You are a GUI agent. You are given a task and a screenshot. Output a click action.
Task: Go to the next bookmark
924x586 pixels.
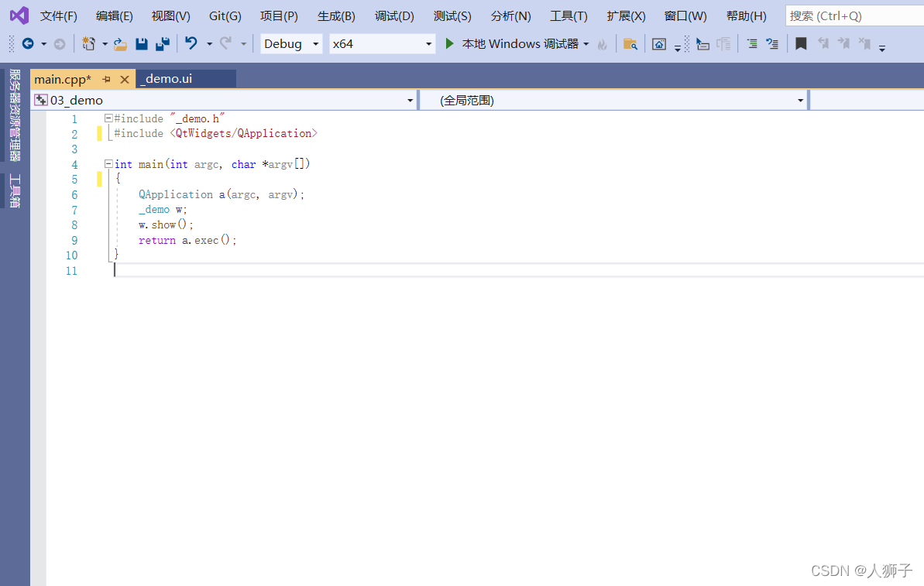coord(844,43)
